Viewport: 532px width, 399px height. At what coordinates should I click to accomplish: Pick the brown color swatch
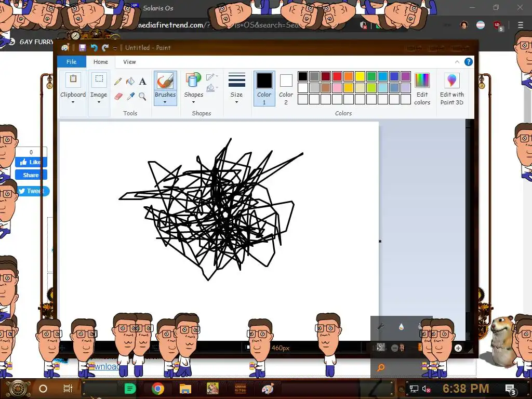point(326,88)
